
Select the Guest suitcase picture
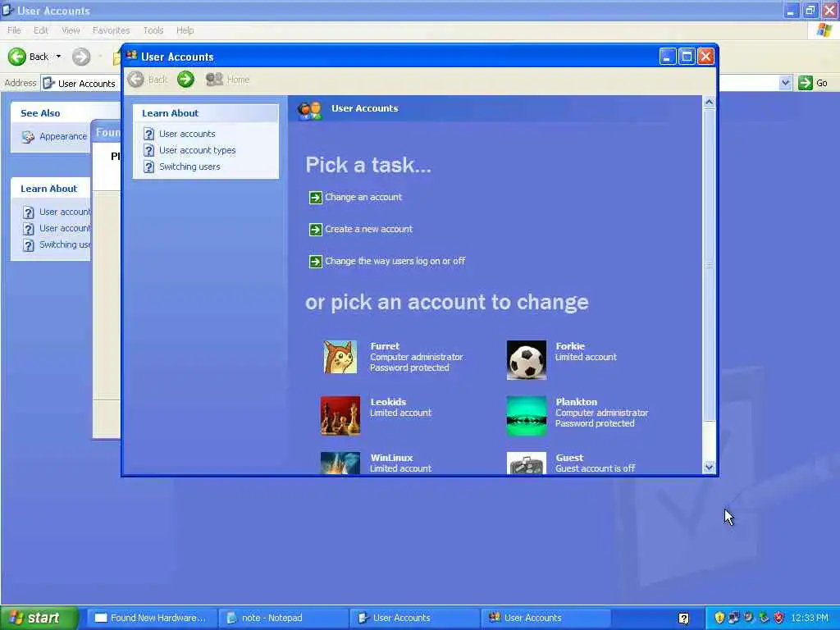(527, 463)
